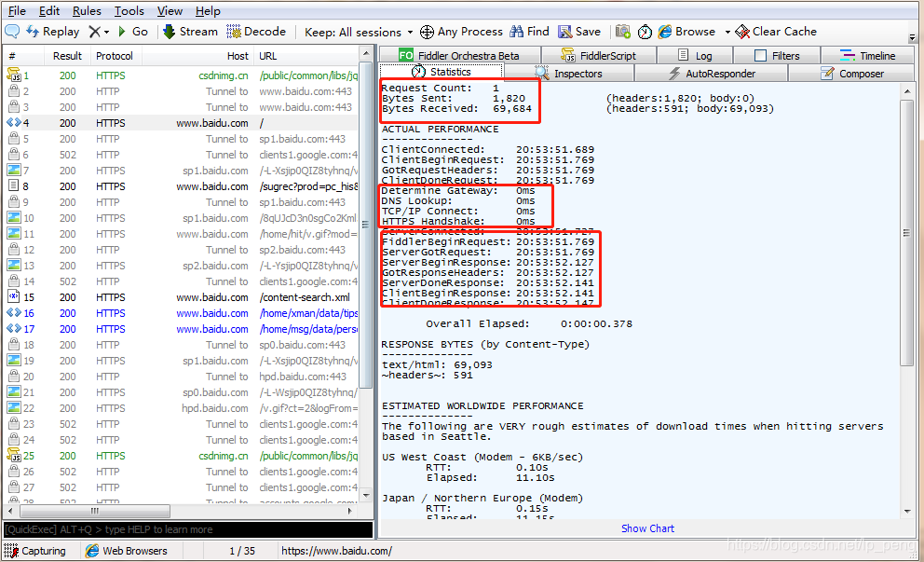Switch to the FiddlerScript tab
The height and width of the screenshot is (562, 924).
click(598, 55)
